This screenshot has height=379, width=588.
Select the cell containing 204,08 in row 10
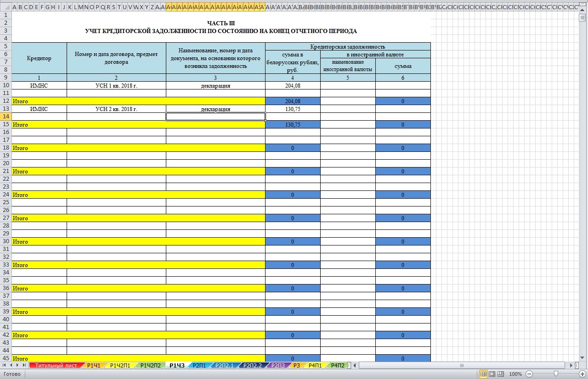[293, 85]
